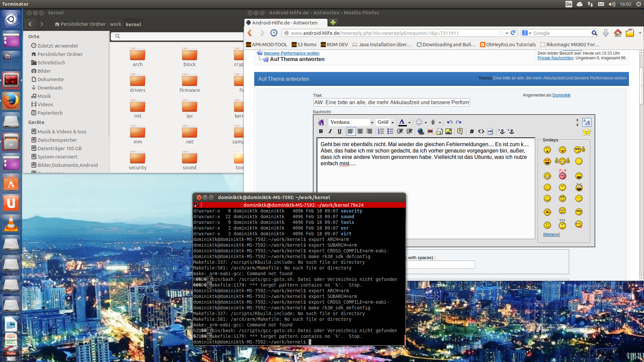Wrap selection in PHP tags icon
This screenshot has height=362, width=644.
490,131
